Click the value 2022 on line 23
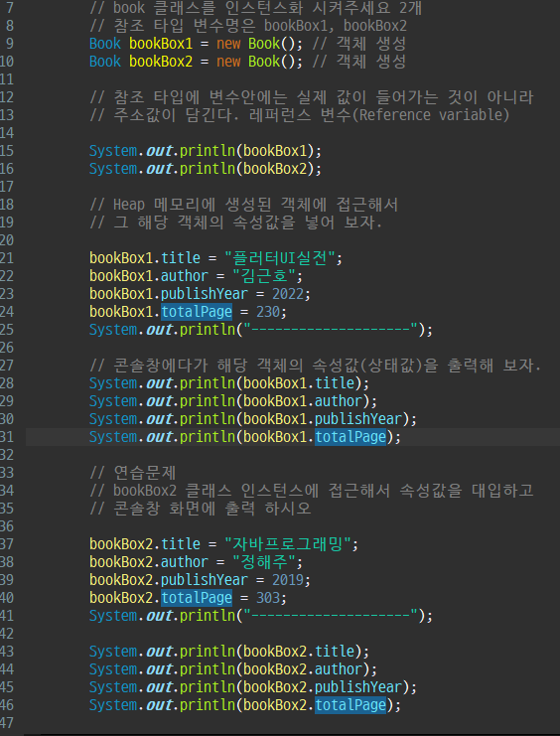560x736 pixels. coord(287,294)
